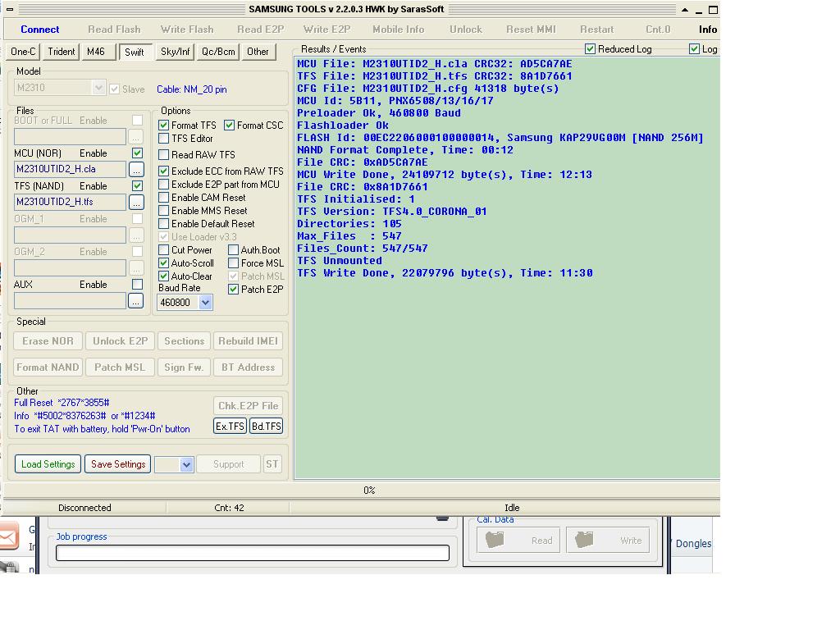Enable the AUX file checkbox
Image resolution: width=840 pixels, height=630 pixels.
tap(137, 285)
